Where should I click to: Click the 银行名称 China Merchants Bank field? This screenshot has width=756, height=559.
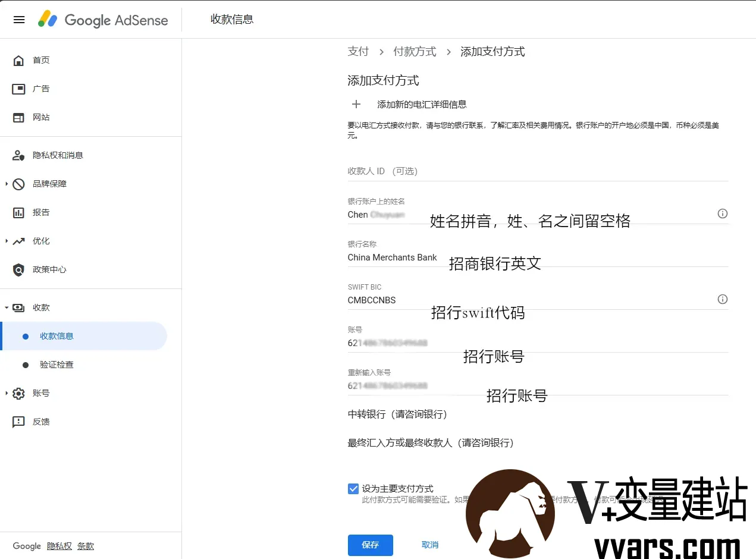(x=538, y=253)
